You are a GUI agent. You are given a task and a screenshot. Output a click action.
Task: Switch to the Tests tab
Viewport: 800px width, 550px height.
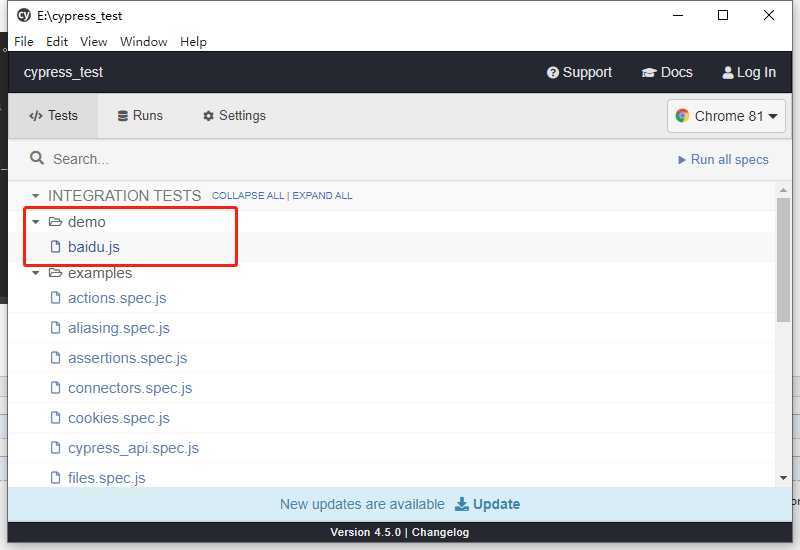point(53,116)
